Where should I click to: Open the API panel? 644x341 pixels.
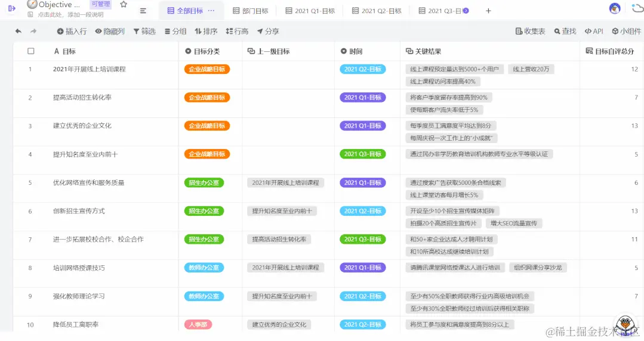tap(594, 31)
